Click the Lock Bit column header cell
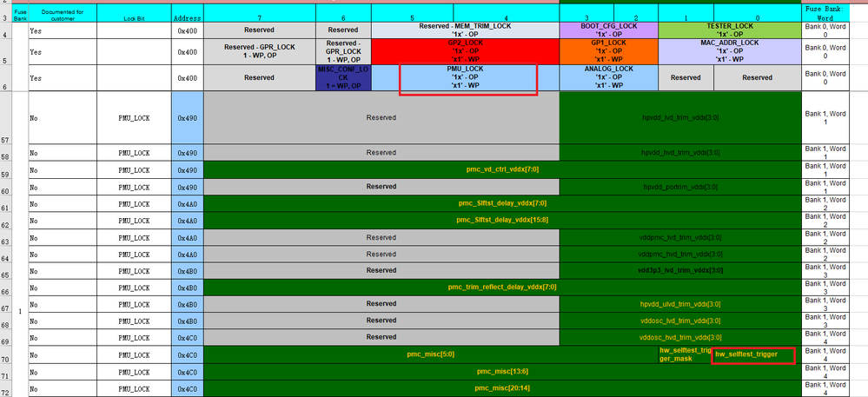Image resolution: width=868 pixels, height=397 pixels. point(134,13)
